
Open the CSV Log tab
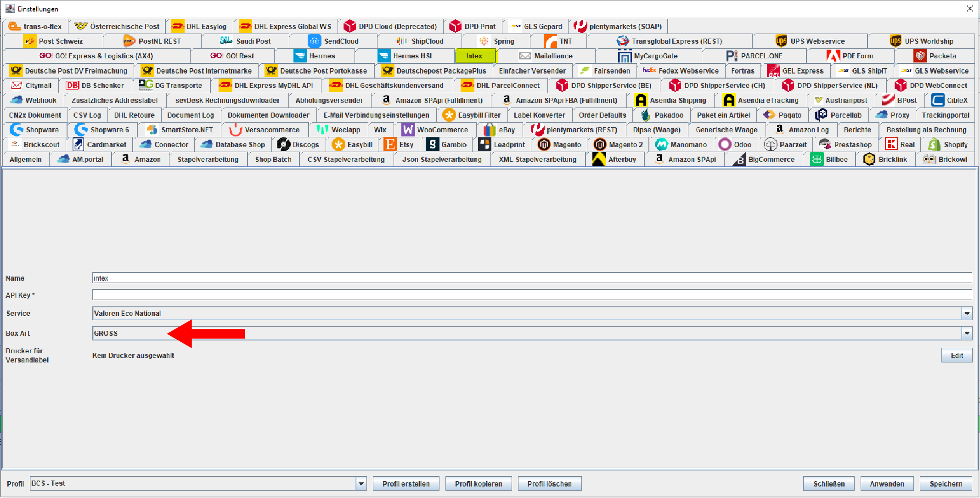[87, 115]
